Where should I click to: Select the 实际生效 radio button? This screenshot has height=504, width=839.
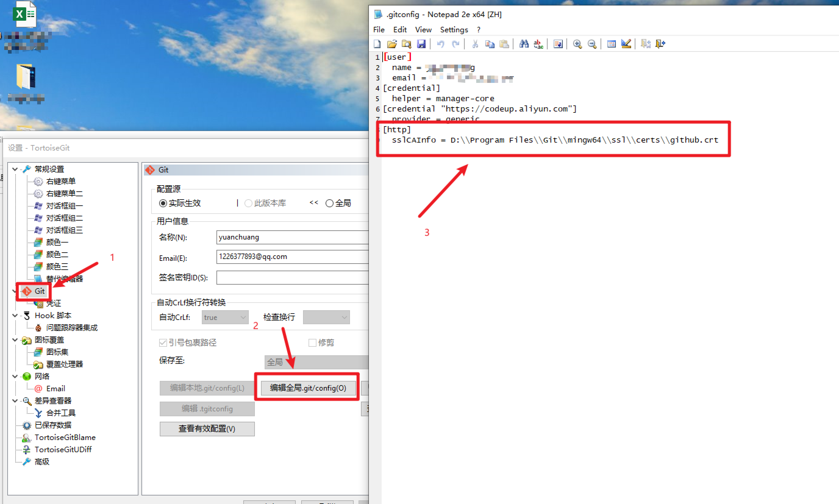coord(163,204)
